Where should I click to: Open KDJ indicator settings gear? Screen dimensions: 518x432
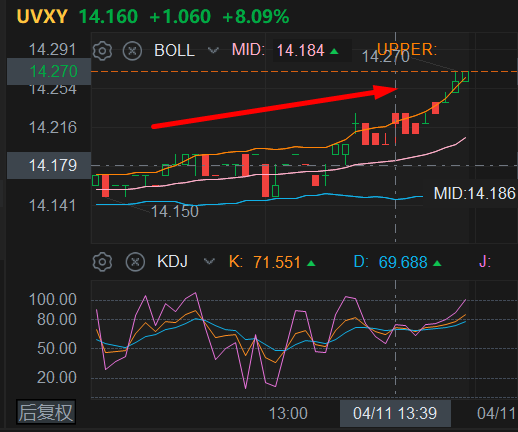tap(102, 262)
